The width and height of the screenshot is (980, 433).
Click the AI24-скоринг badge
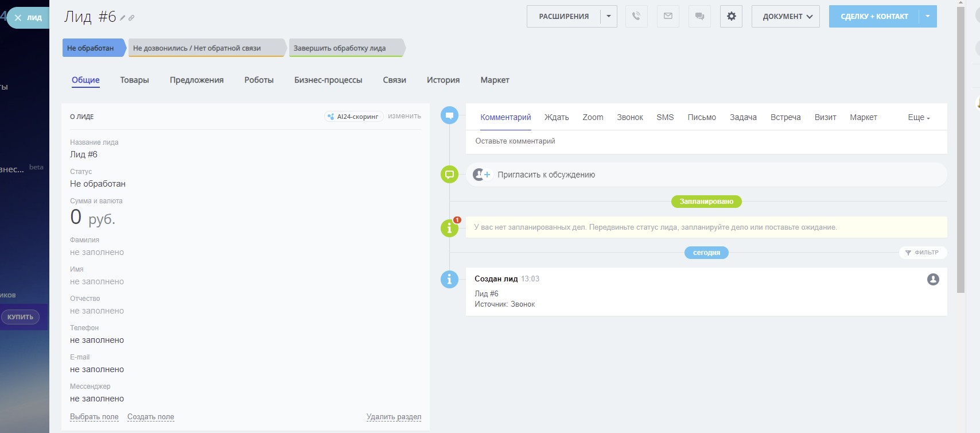[x=353, y=117]
